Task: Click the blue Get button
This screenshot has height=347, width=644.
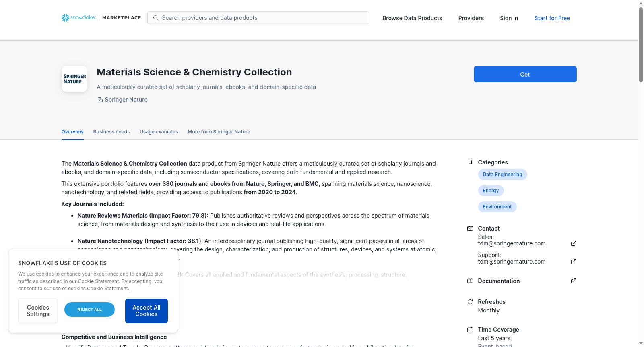Action: click(x=525, y=74)
